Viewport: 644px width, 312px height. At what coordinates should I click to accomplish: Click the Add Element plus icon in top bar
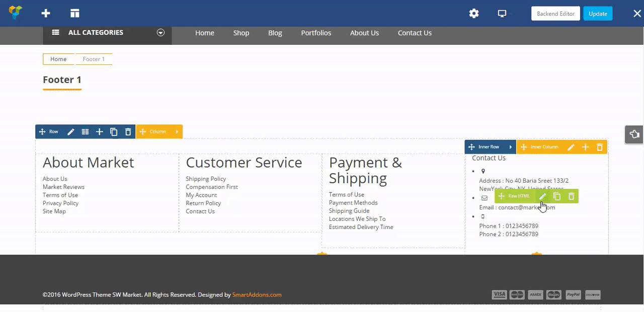click(x=46, y=14)
